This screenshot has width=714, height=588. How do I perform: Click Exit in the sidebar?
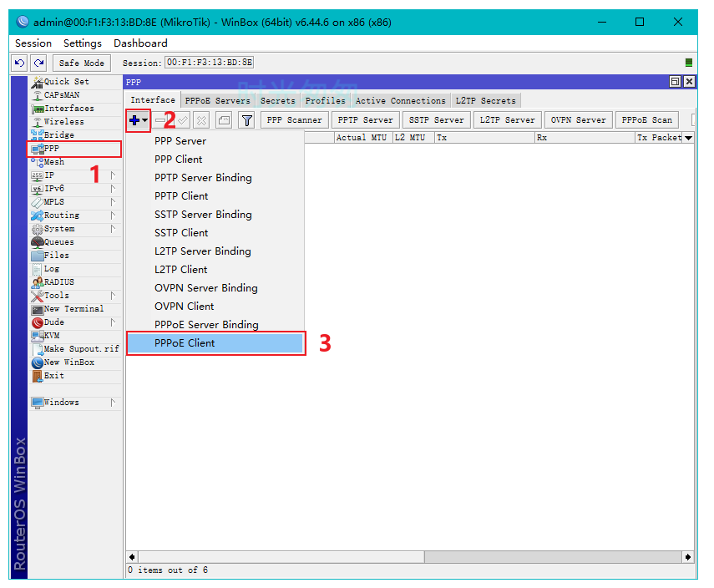click(x=75, y=375)
